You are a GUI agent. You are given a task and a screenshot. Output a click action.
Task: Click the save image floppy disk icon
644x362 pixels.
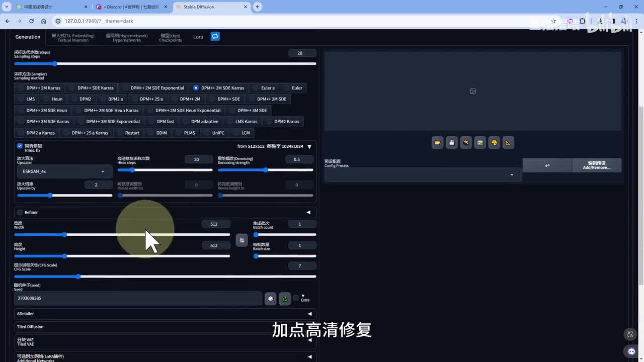[x=451, y=143]
